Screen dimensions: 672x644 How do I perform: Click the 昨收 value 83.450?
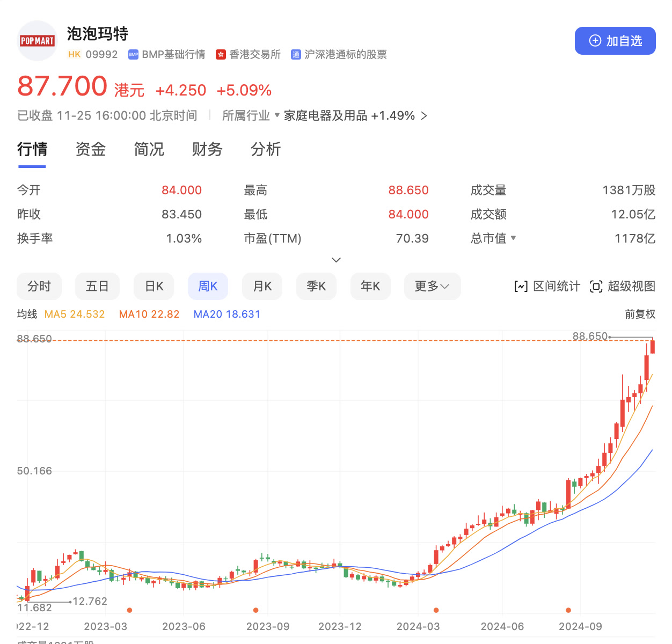(182, 215)
